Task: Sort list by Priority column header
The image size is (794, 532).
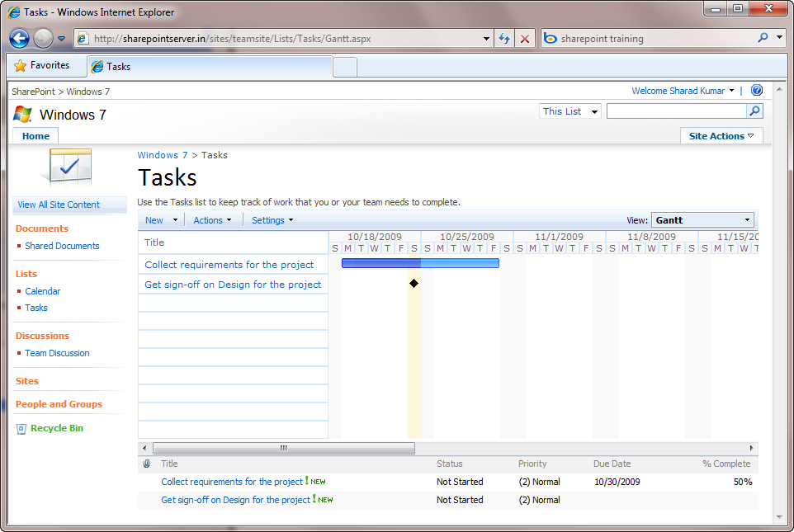Action: pyautogui.click(x=532, y=464)
